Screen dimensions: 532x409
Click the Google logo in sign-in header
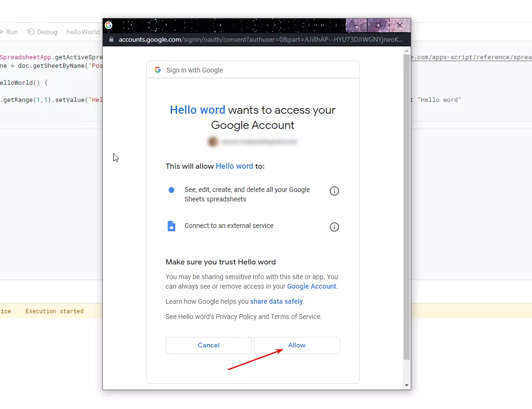(157, 70)
